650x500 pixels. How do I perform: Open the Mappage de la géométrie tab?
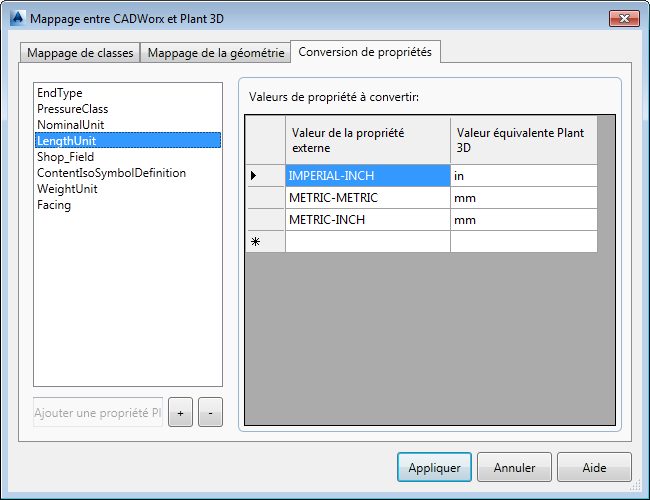point(216,53)
